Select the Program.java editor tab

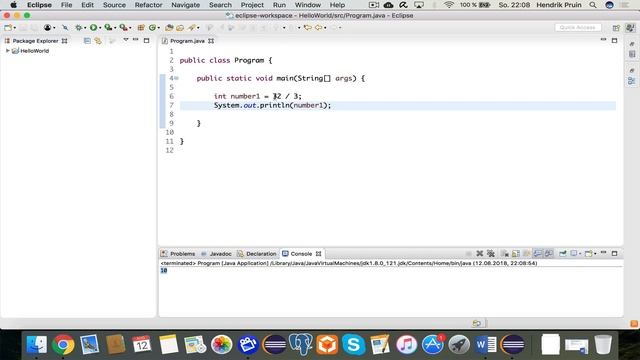coord(187,41)
